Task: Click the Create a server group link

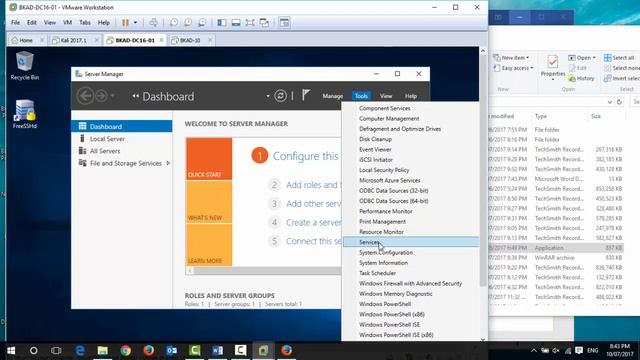Action: tap(313, 222)
